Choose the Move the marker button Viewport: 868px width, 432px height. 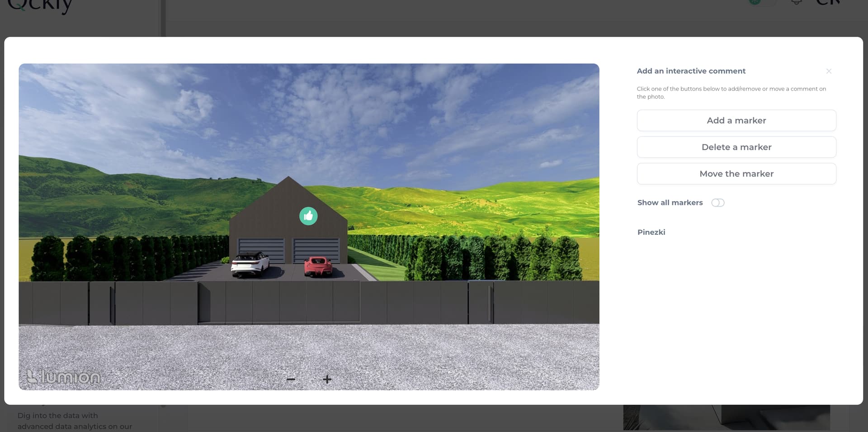coord(736,174)
